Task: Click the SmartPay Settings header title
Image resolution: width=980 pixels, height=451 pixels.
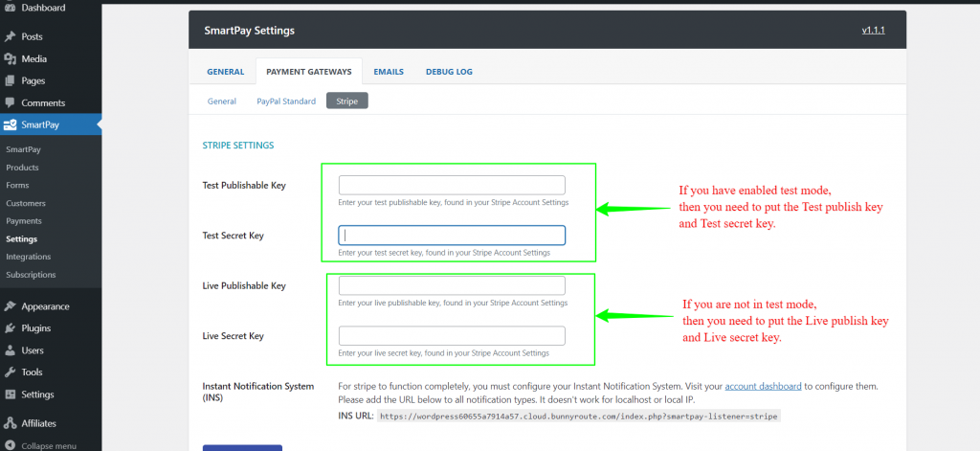Action: [250, 30]
